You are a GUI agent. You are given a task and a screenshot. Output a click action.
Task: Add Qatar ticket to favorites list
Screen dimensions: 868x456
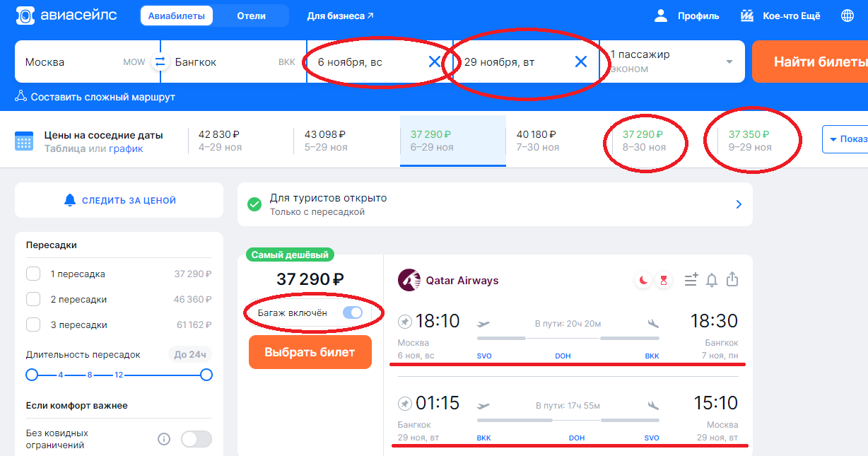[691, 280]
